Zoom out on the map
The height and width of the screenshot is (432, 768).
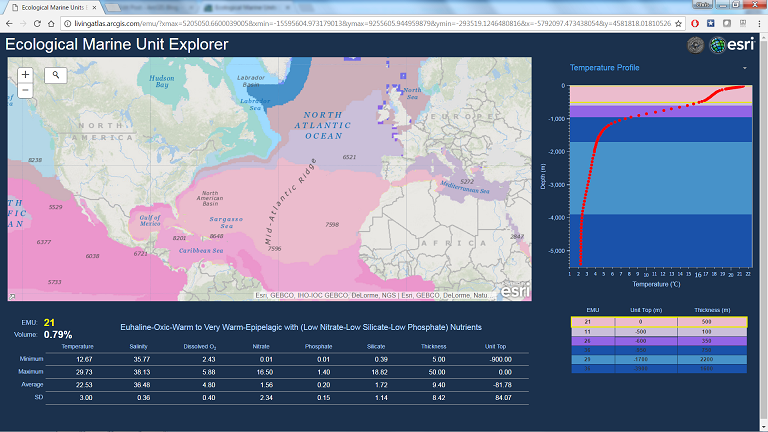[x=25, y=90]
